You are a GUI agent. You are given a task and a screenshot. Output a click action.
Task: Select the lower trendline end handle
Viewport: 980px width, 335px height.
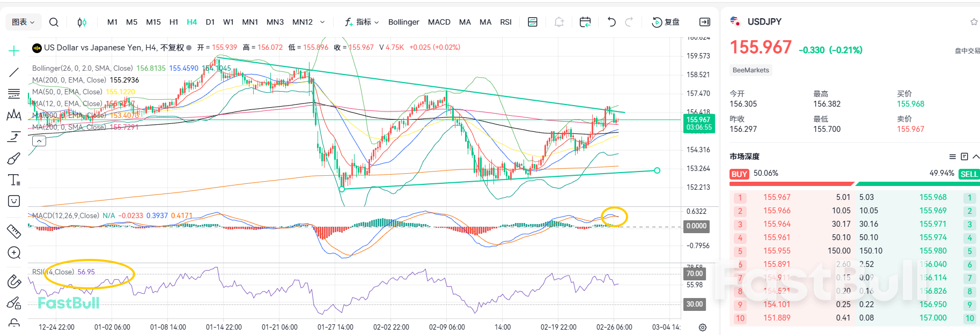coord(657,170)
